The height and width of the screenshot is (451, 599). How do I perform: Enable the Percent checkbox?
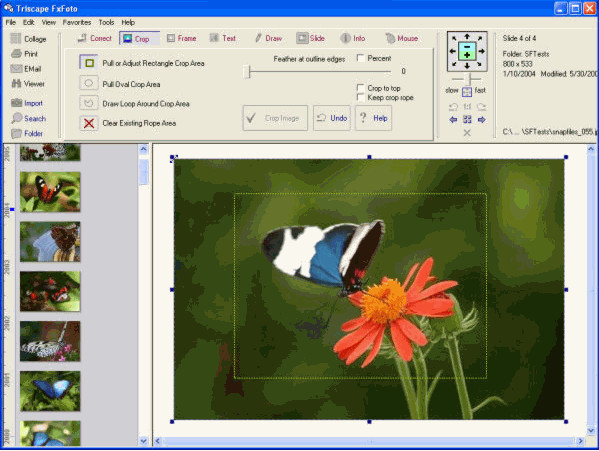(360, 58)
